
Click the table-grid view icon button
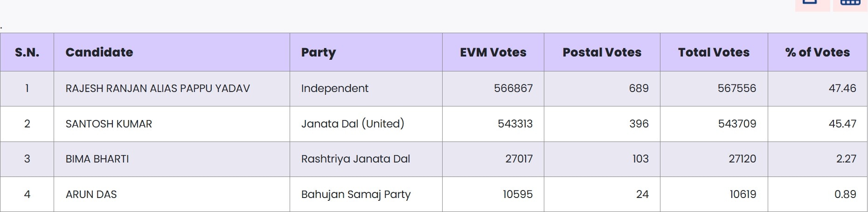click(x=850, y=4)
